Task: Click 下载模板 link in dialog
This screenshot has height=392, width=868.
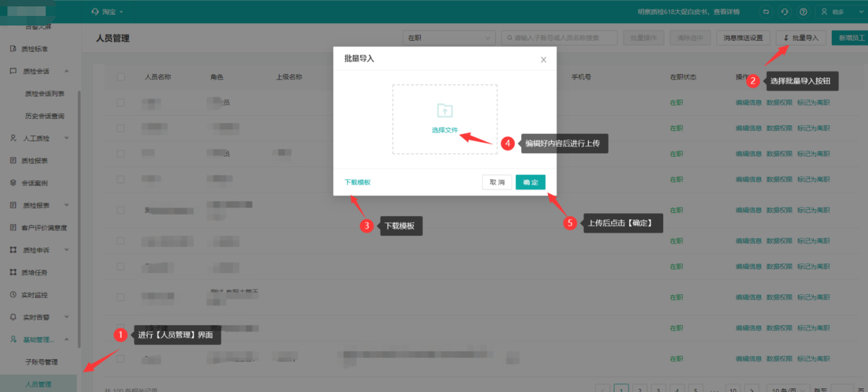Action: click(x=357, y=182)
